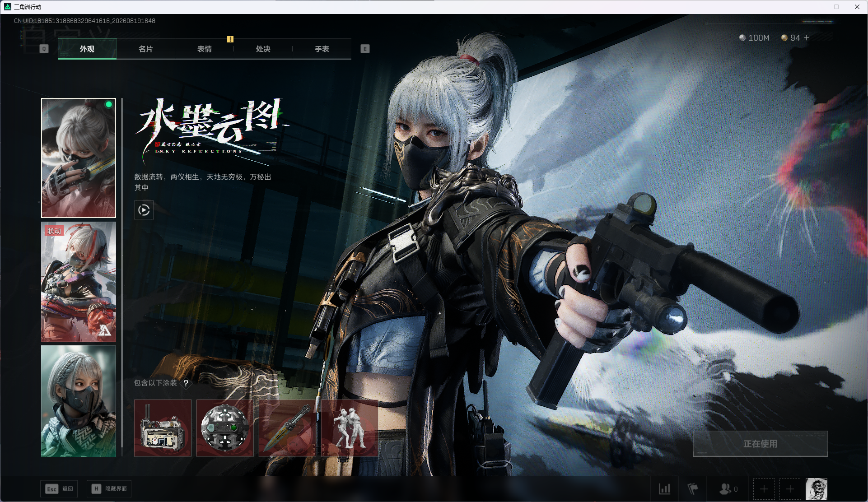Open the player avatar profile

(x=817, y=489)
